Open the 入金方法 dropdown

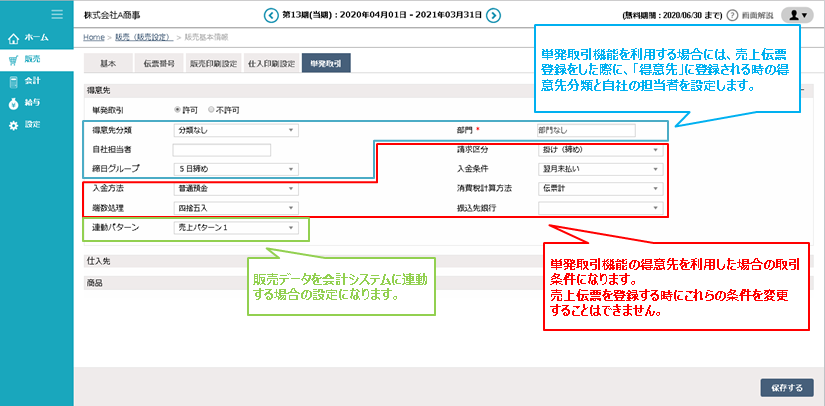236,188
